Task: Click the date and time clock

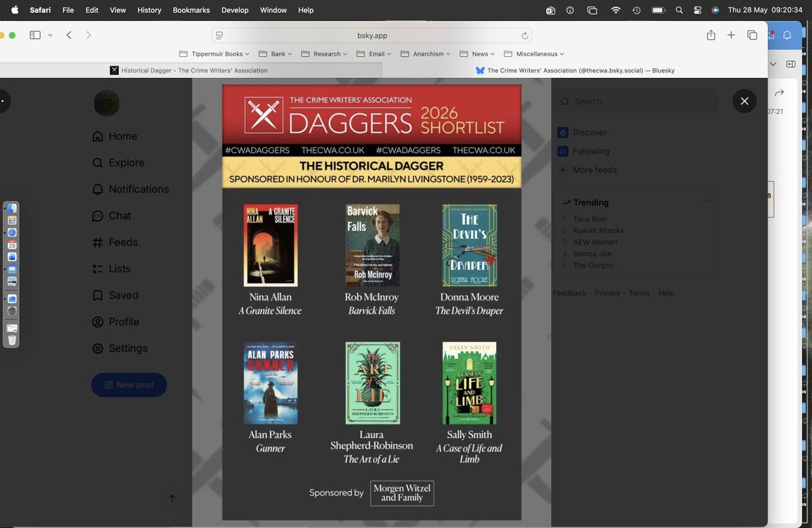Action: point(765,10)
